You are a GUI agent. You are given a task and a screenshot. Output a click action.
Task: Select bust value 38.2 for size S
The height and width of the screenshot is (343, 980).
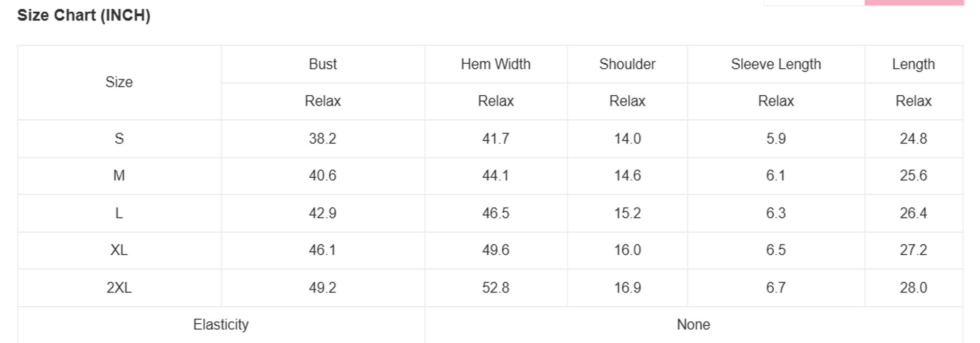[322, 139]
